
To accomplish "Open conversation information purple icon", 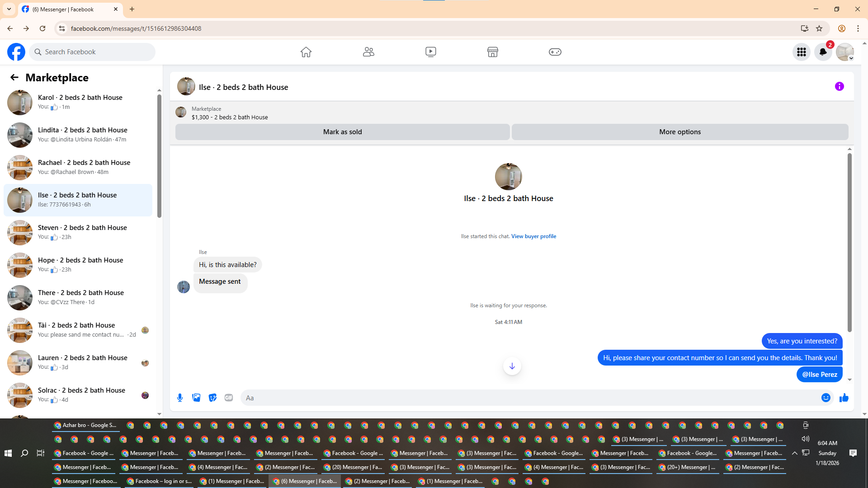I will coord(839,86).
